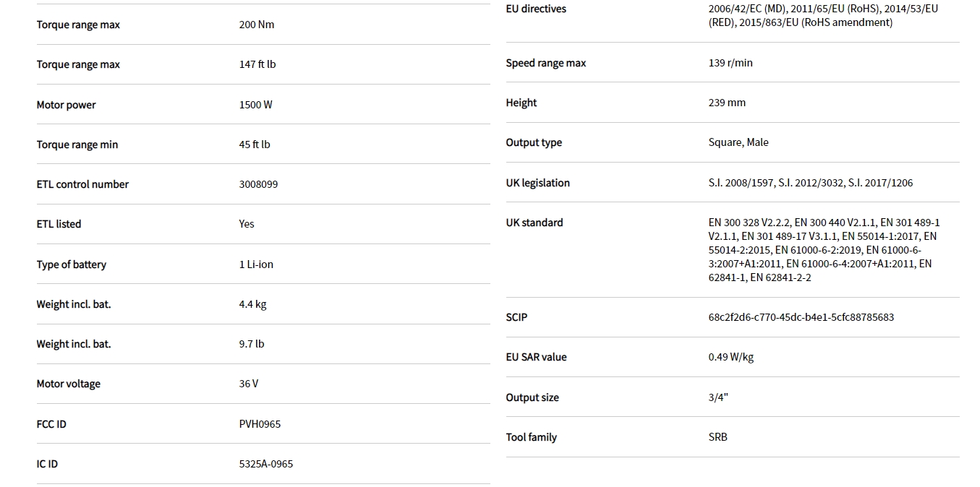980x487 pixels.
Task: Click the 200 Nm torque value
Action: [257, 25]
